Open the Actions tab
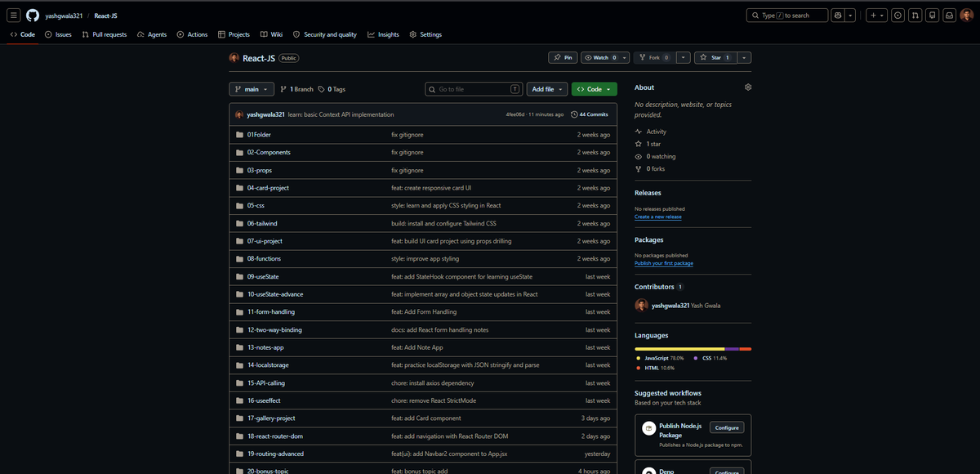The height and width of the screenshot is (474, 980). (x=192, y=34)
